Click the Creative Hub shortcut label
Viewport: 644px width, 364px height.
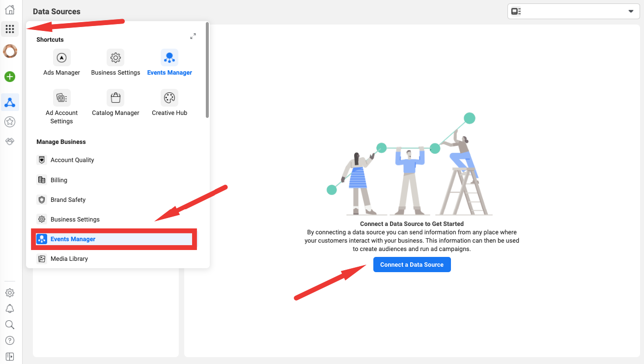pos(169,113)
